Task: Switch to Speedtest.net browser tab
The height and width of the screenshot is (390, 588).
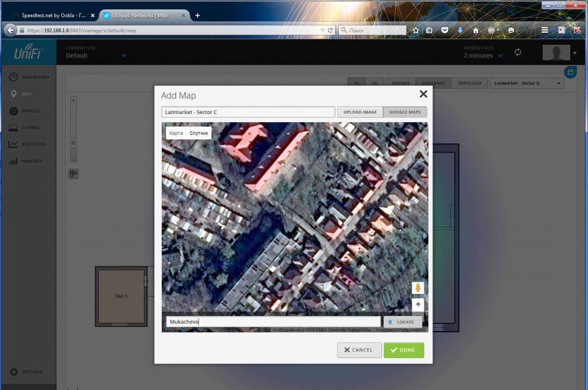Action: (x=53, y=15)
